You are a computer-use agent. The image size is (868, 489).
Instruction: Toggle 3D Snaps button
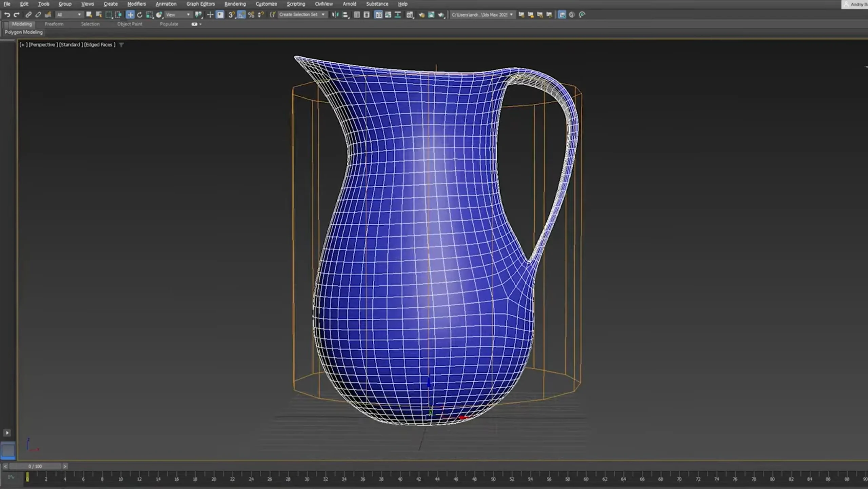[x=232, y=15]
